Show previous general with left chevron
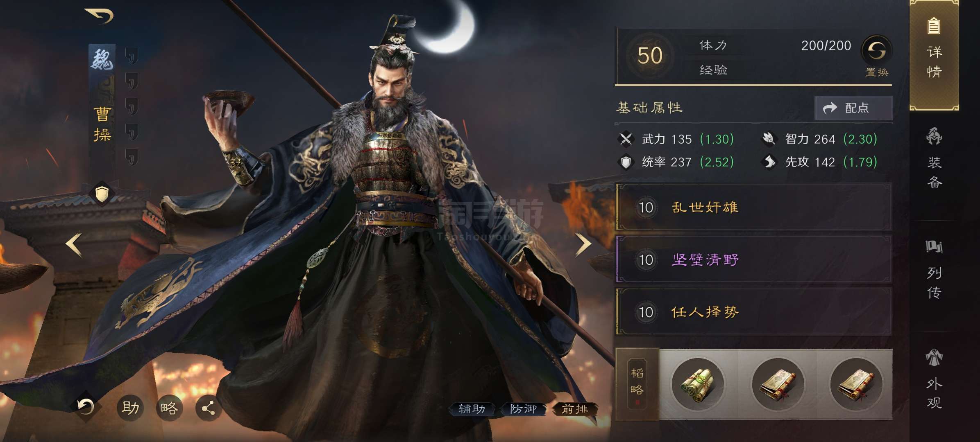 coord(74,245)
